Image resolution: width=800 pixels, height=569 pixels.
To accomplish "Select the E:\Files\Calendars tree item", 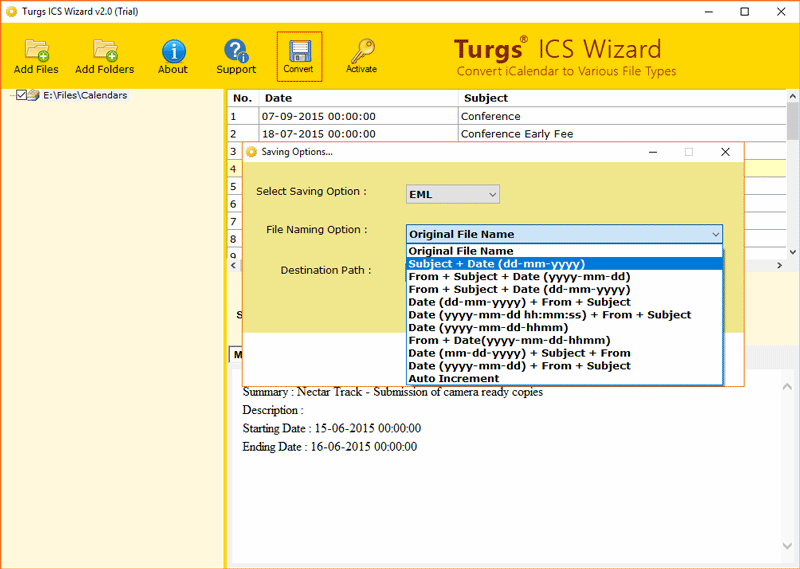I will click(85, 95).
